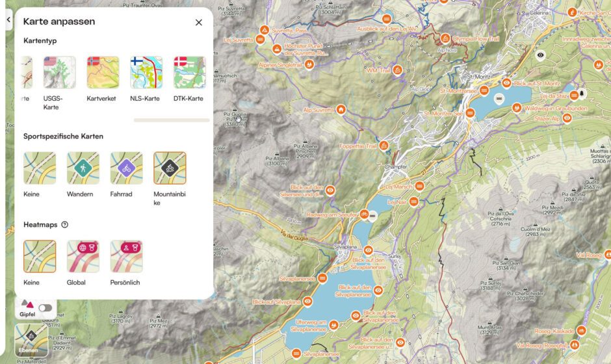Click the Kartentyp horizontal scrollbar
This screenshot has height=364, width=611.
point(172,120)
